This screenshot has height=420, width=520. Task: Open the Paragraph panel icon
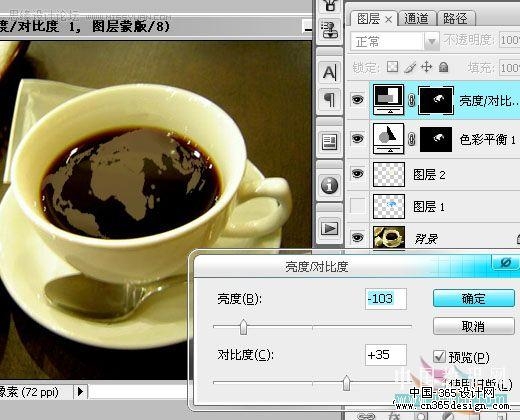tap(329, 99)
